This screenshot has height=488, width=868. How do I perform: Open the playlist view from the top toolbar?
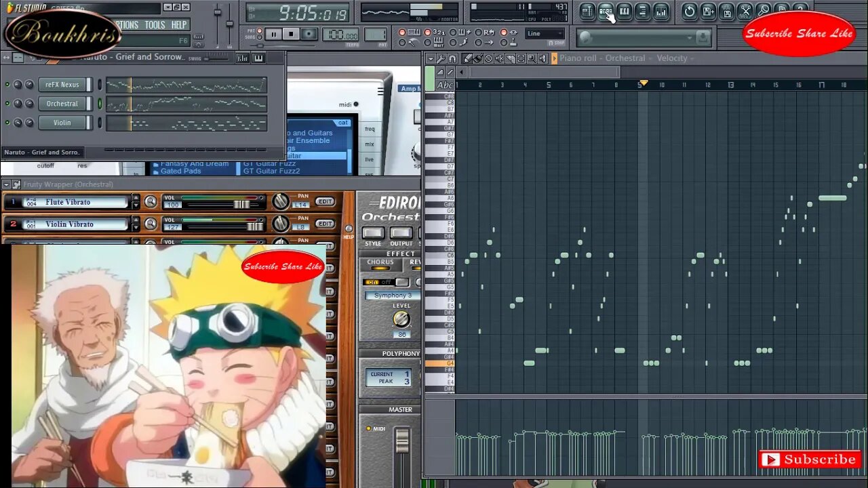pyautogui.click(x=587, y=11)
